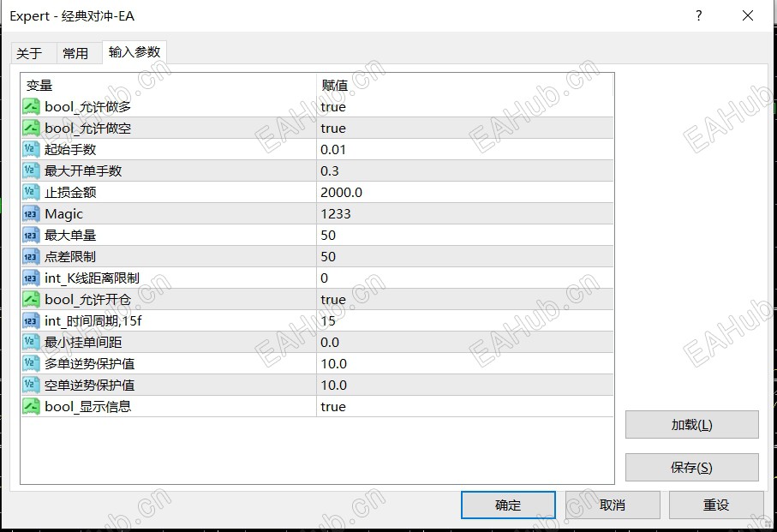This screenshot has width=777, height=532.
Task: Select the int_时间周期,15f variable name
Action: click(93, 320)
